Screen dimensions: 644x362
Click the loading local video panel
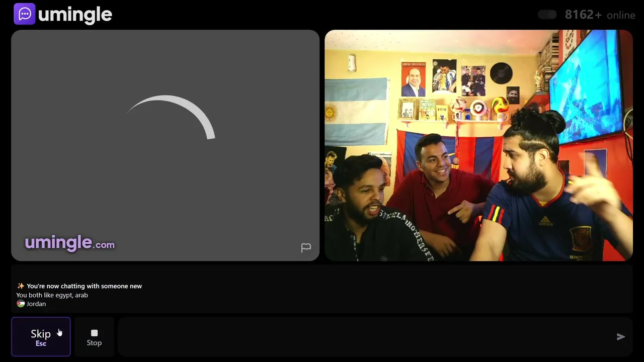pos(165,145)
